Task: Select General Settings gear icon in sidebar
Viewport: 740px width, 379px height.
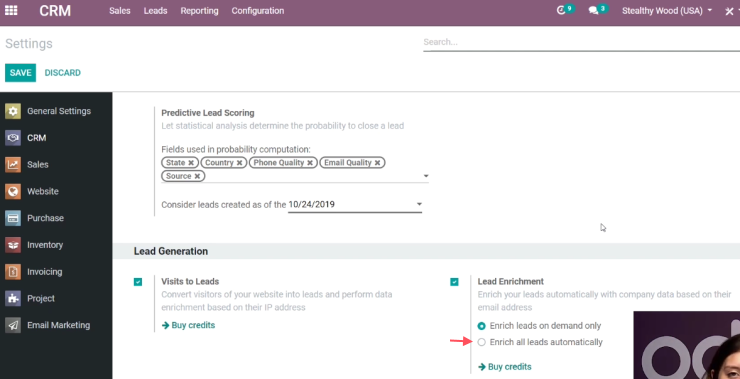Action: 13,111
